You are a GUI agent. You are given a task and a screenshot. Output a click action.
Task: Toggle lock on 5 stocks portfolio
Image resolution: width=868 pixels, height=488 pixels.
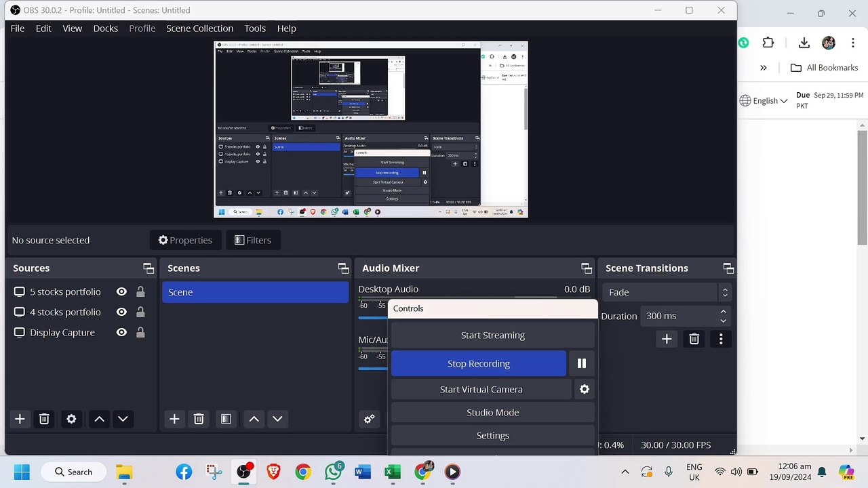pyautogui.click(x=140, y=292)
